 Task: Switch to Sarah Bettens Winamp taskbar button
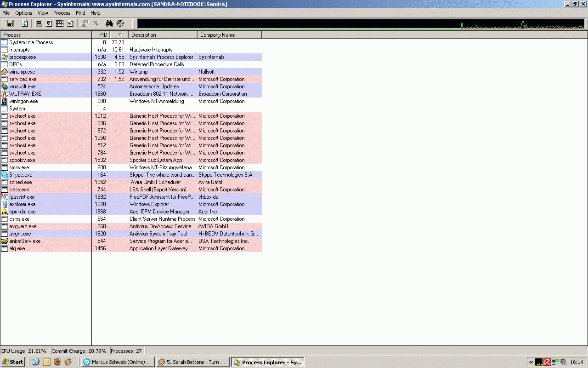coord(192,362)
